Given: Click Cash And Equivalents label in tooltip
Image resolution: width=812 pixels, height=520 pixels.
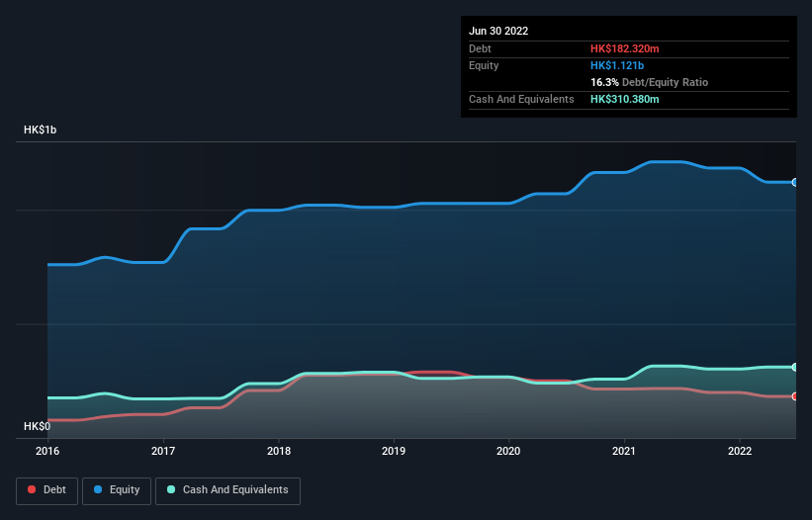Looking at the screenshot, I should click(x=521, y=99).
